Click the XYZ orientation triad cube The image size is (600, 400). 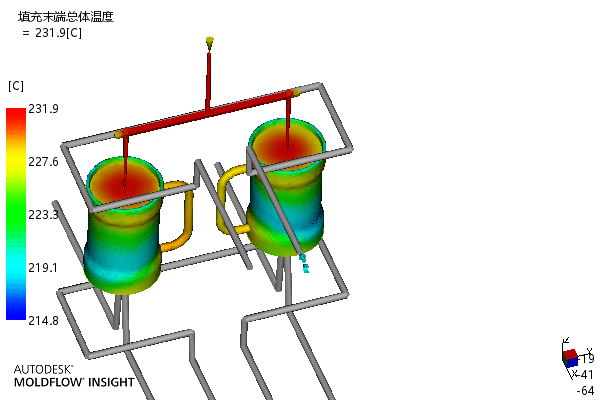point(570,358)
